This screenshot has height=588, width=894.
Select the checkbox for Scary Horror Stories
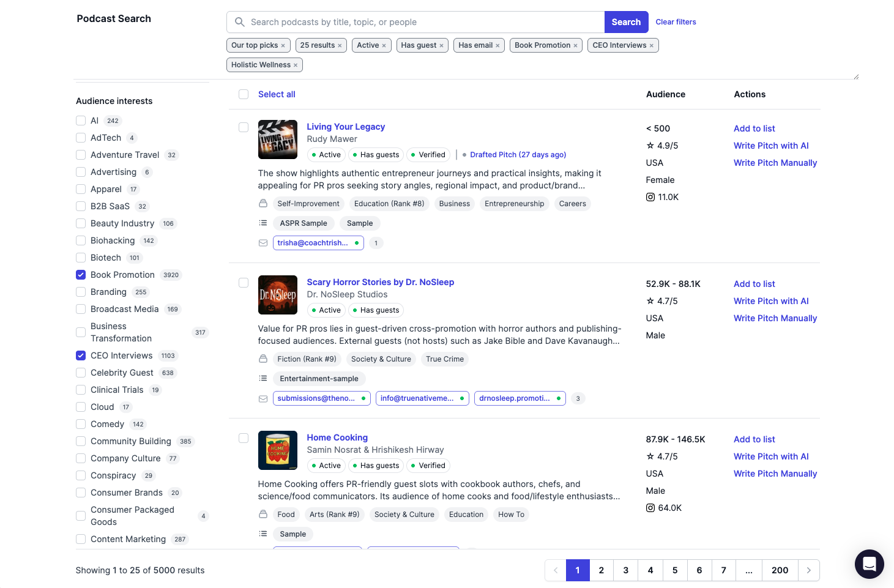pyautogui.click(x=244, y=283)
